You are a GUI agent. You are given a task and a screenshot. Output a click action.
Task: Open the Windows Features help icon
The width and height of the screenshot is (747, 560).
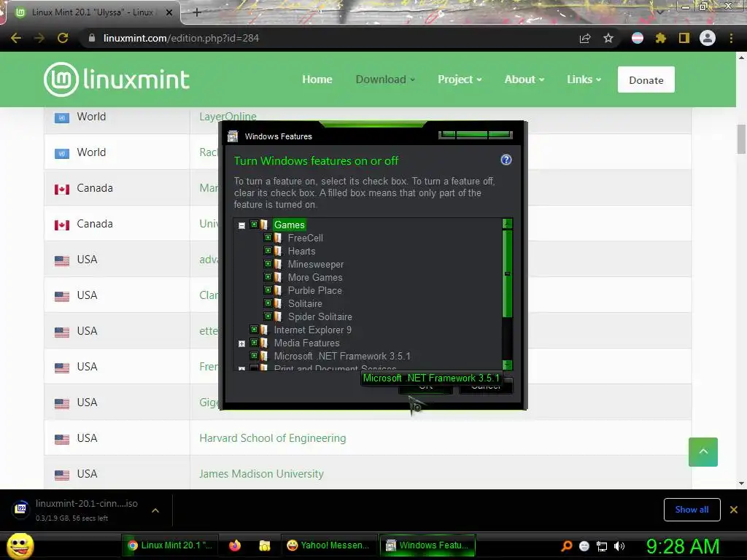506,160
